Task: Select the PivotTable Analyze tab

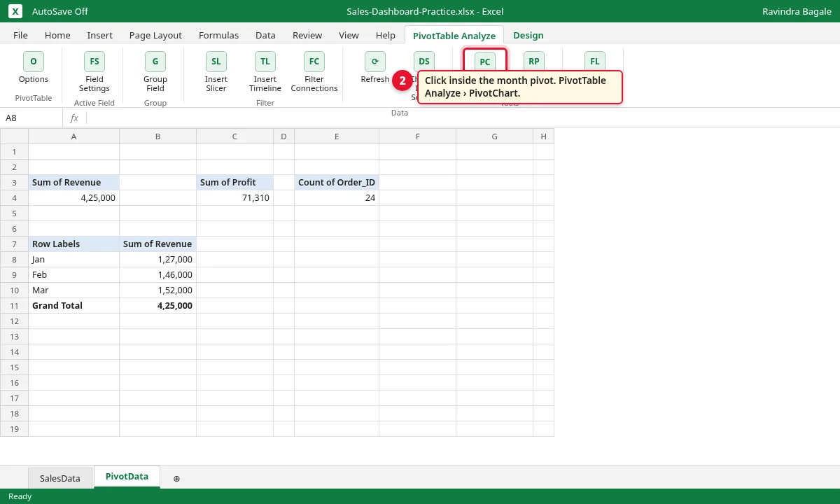Action: pos(454,36)
